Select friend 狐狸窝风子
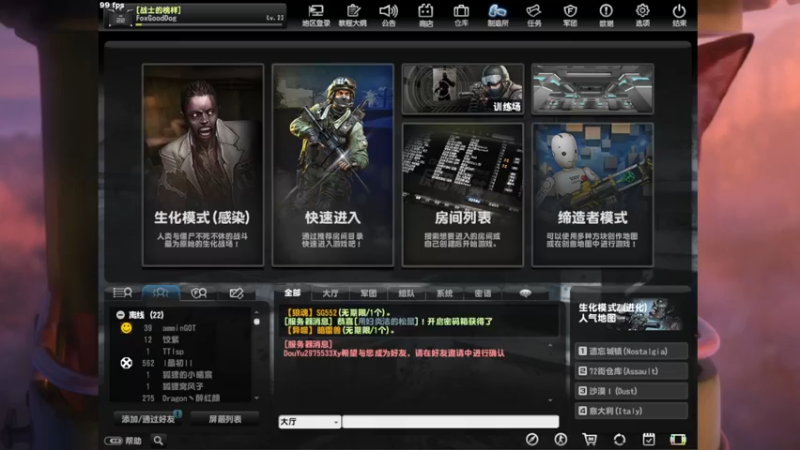The image size is (800, 450). pos(181,387)
